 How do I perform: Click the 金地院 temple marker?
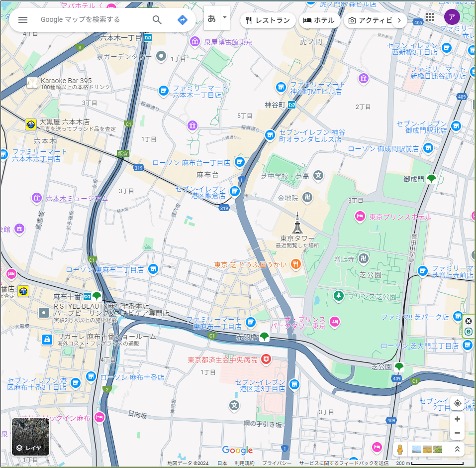tap(307, 198)
